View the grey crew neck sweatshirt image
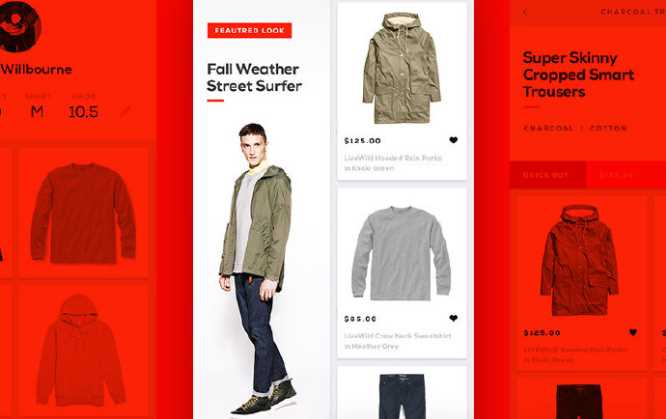The height and width of the screenshot is (419, 666). pos(401,253)
